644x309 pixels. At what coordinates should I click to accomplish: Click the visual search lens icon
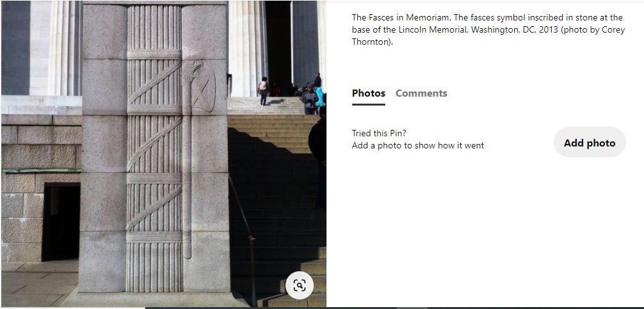click(x=300, y=285)
